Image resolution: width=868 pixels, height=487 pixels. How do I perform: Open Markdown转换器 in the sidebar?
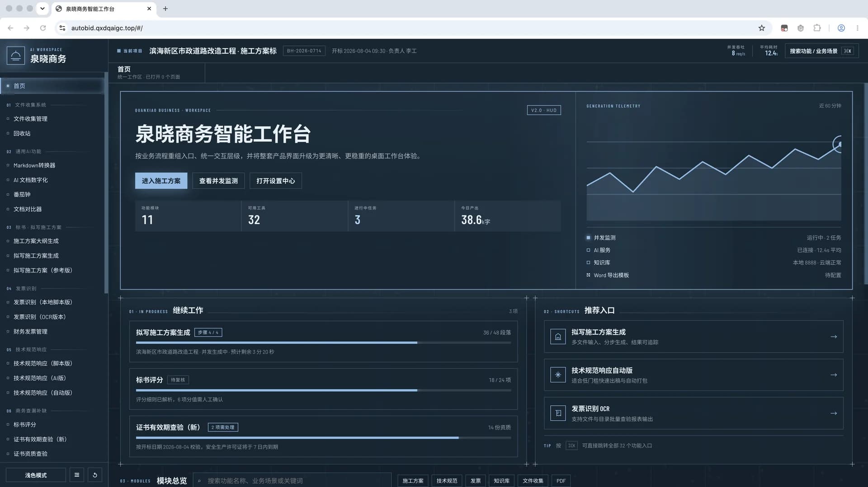coord(34,165)
